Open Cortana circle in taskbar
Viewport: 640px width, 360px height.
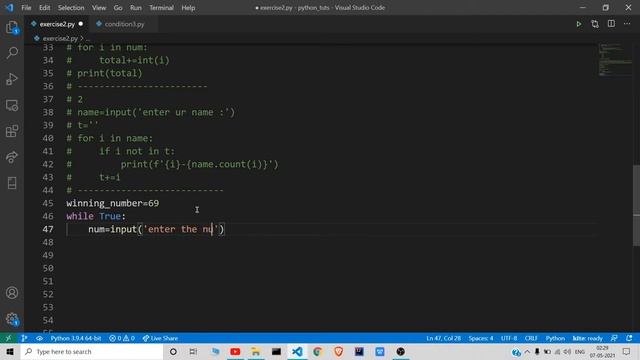coord(173,351)
